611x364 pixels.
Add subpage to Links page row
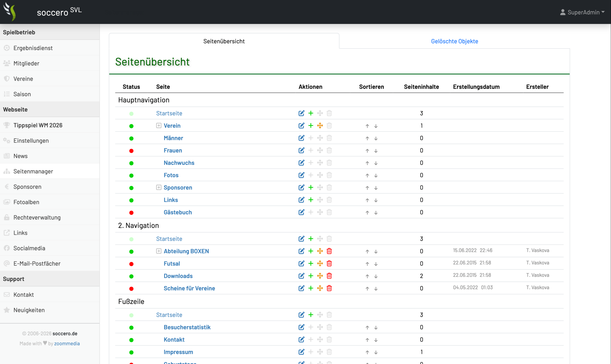pyautogui.click(x=311, y=200)
